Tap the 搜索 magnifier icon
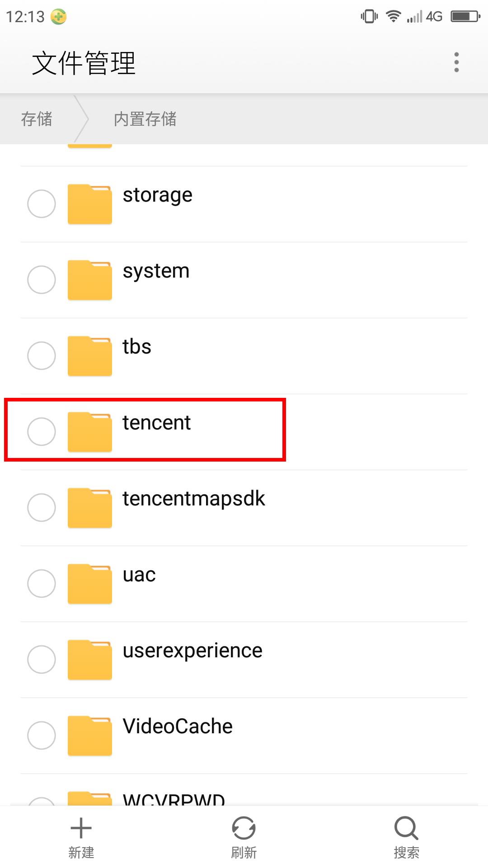The width and height of the screenshot is (488, 868). tap(406, 828)
